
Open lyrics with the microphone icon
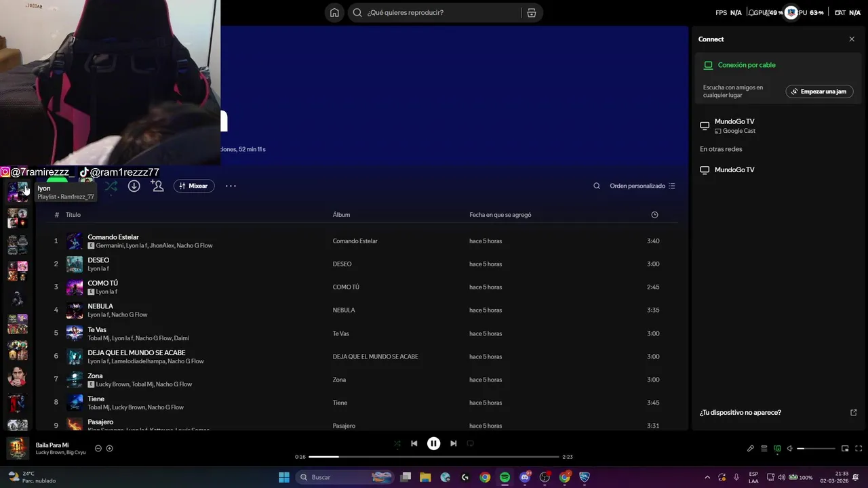click(751, 449)
